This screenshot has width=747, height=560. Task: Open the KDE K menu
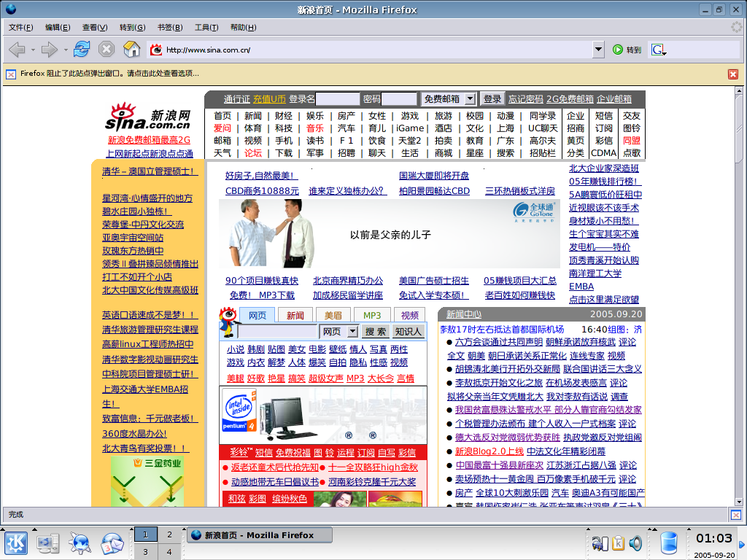pos(16,544)
